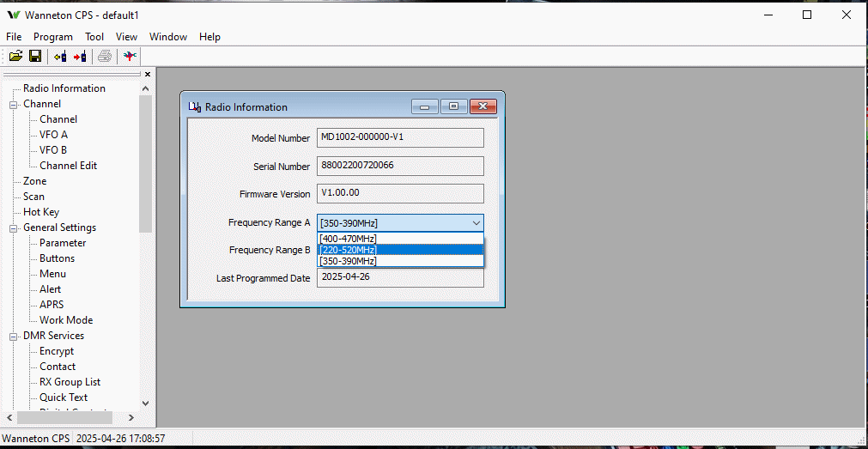Select Scan in the tree

pyautogui.click(x=33, y=197)
